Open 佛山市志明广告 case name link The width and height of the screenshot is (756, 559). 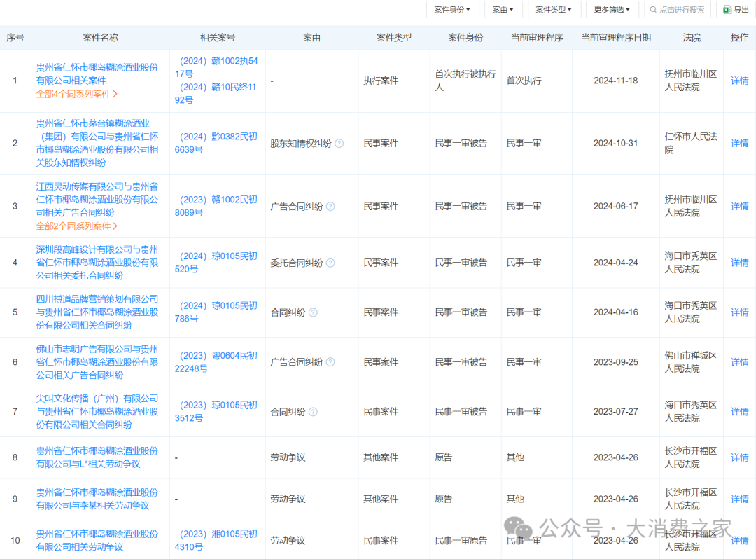click(x=97, y=362)
